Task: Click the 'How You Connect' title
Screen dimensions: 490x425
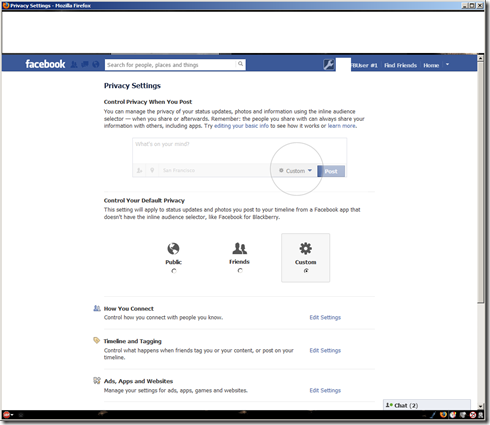Action: [x=129, y=309]
